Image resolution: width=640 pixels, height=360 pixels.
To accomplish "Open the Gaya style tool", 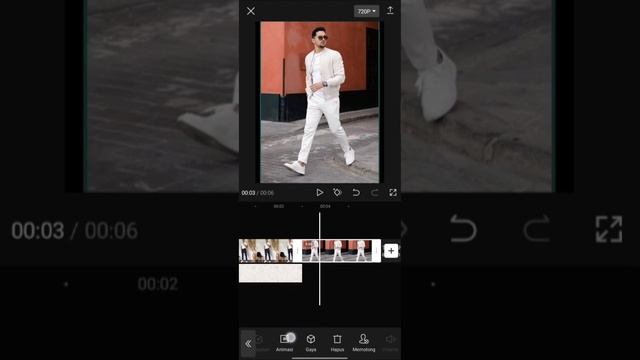I will (x=311, y=343).
